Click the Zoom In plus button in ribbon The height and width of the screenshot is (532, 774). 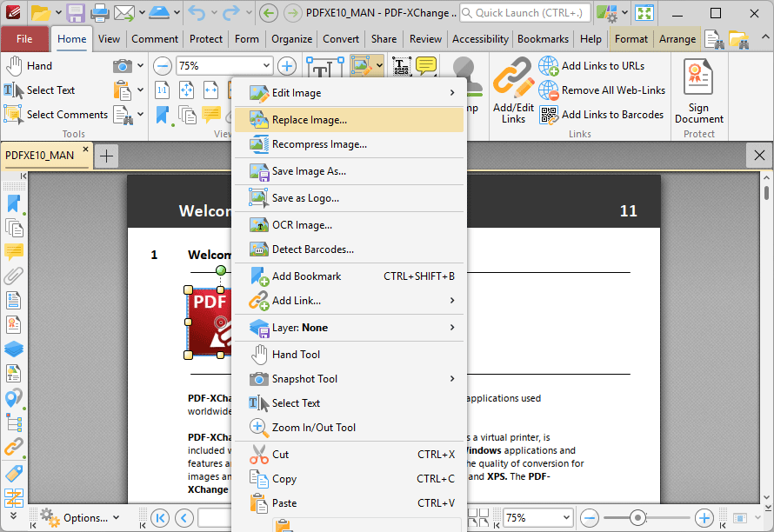point(287,66)
